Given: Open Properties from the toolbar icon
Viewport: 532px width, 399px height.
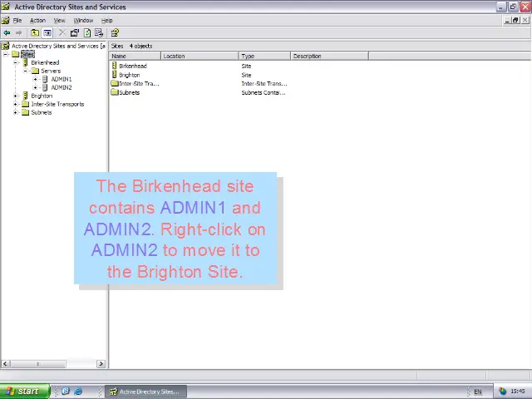Looking at the screenshot, I should (x=75, y=33).
